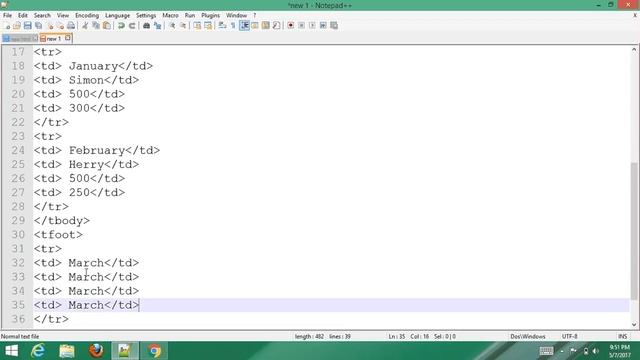Click the 'INS' indicator in the status bar
Screen dimensions: 640x360
622,336
